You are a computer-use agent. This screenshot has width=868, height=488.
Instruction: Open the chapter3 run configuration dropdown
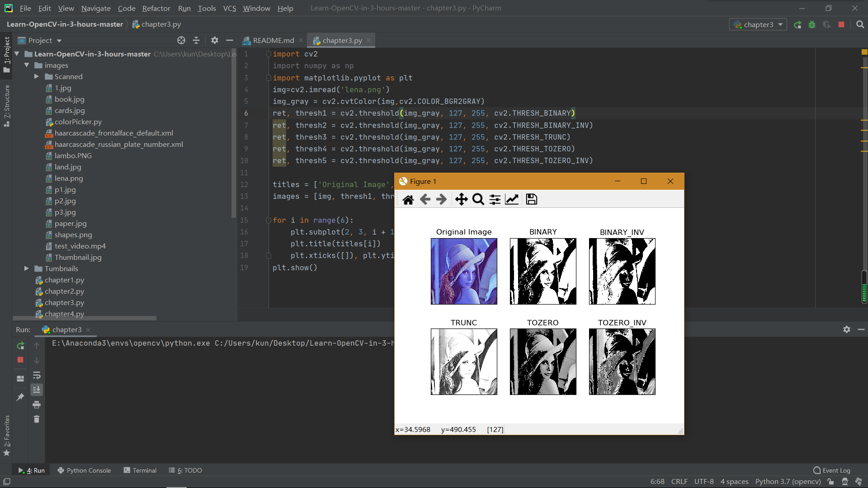tap(758, 24)
